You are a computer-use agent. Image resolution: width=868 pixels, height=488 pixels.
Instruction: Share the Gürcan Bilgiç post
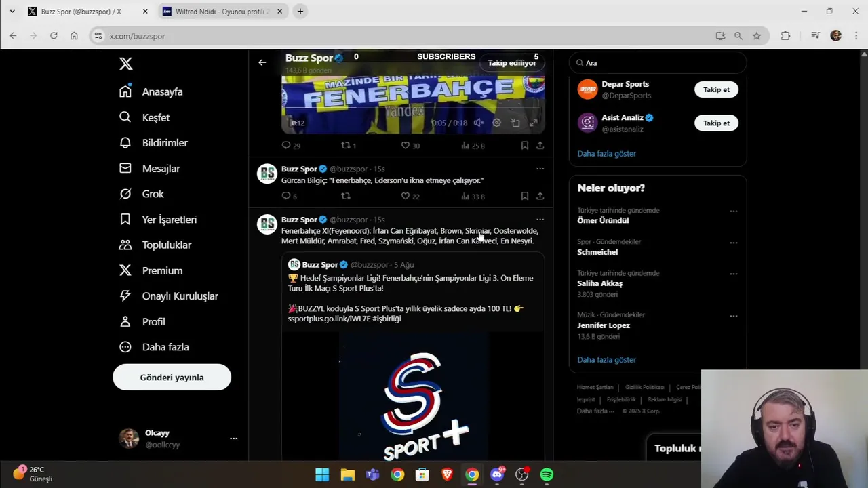coord(540,197)
